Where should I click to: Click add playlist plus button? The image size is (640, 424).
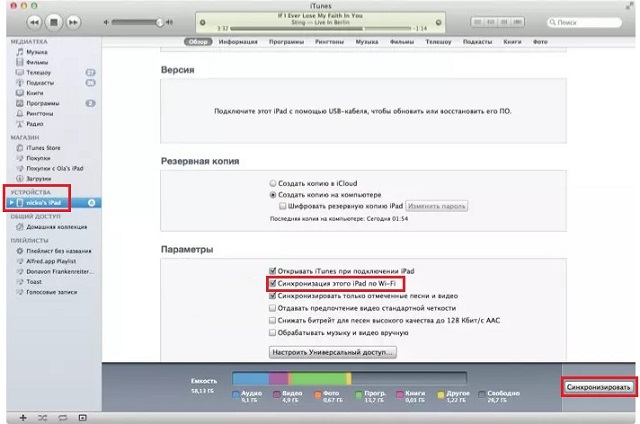click(23, 417)
